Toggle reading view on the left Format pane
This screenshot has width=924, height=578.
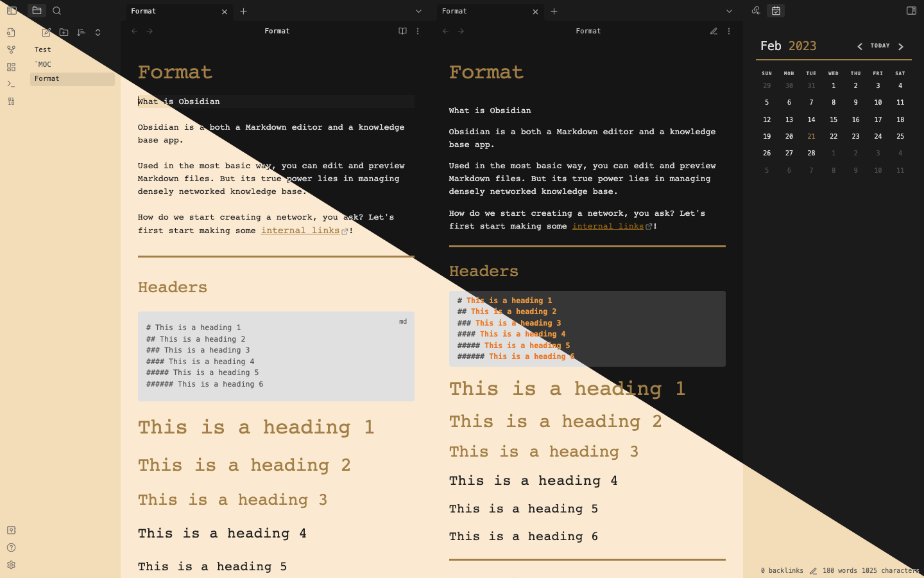coord(402,31)
